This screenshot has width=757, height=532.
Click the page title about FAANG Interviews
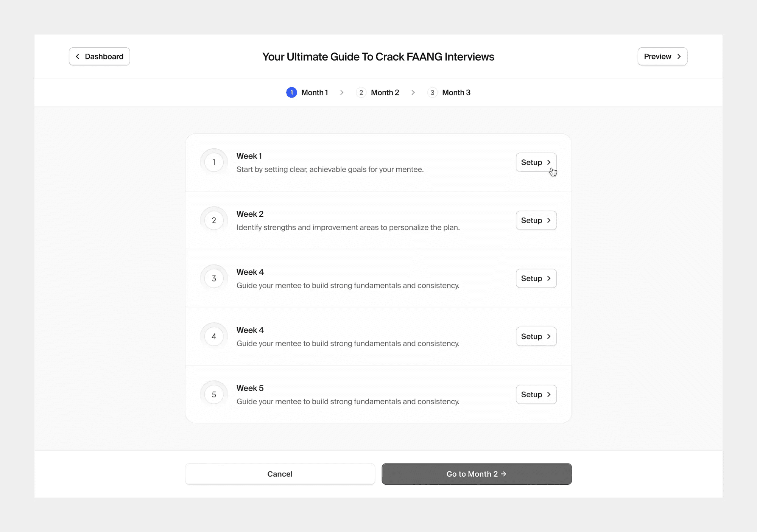pyautogui.click(x=378, y=57)
